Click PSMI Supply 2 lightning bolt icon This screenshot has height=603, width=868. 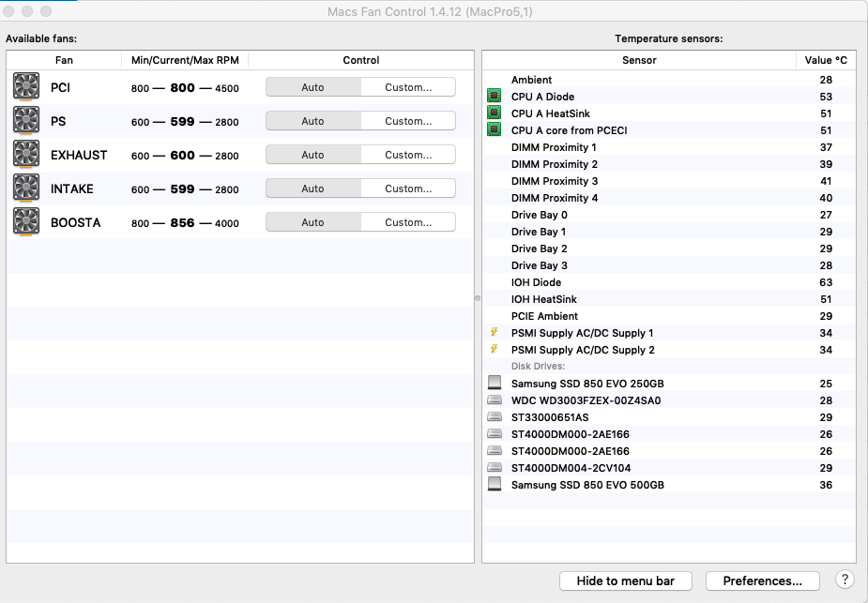(x=494, y=349)
